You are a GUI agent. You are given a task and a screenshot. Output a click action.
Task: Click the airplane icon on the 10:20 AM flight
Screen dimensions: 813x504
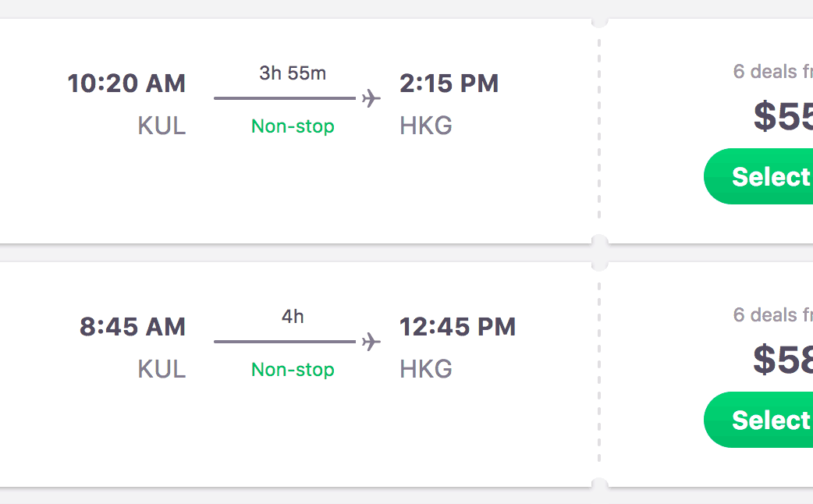tap(371, 98)
